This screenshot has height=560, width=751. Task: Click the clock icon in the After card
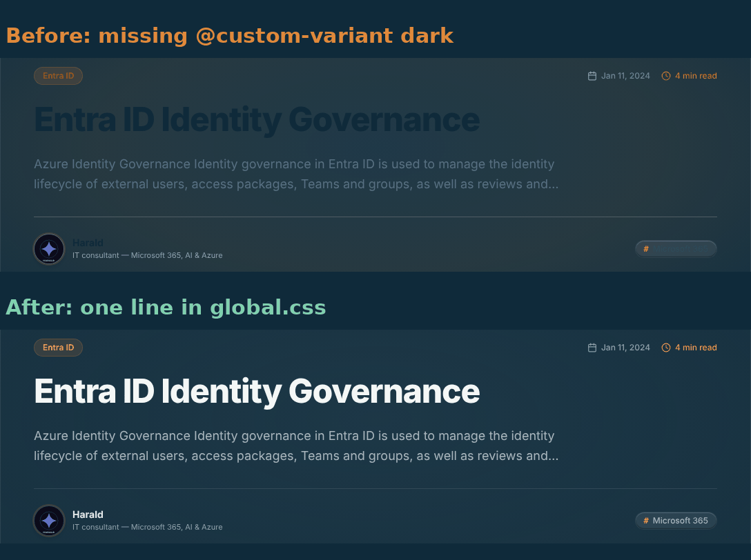(x=665, y=348)
